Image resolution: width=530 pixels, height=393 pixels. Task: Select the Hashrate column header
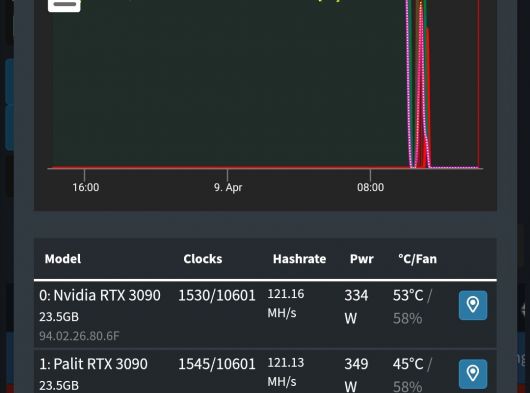299,259
